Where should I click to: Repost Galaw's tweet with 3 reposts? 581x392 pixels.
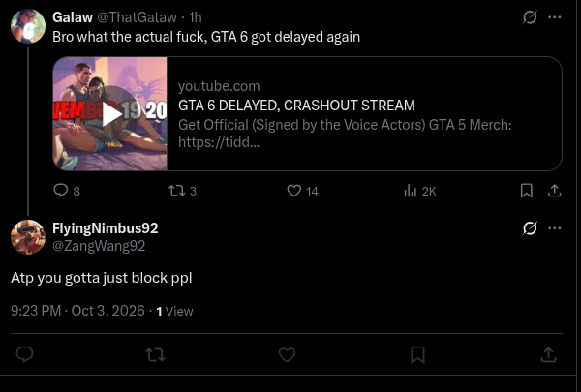pyautogui.click(x=182, y=191)
